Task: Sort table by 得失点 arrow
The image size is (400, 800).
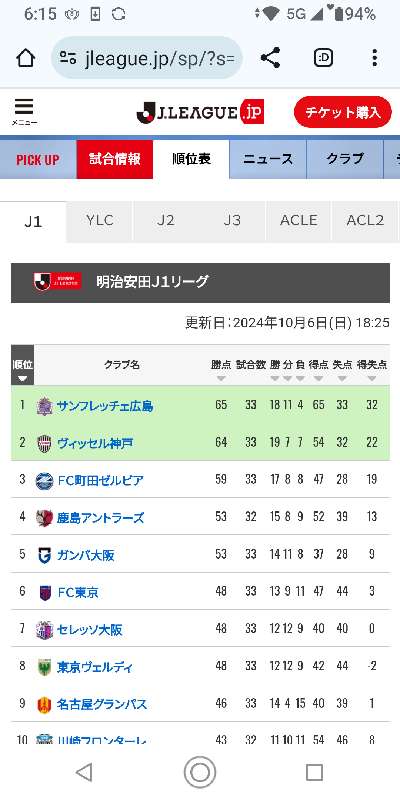Action: click(x=372, y=379)
